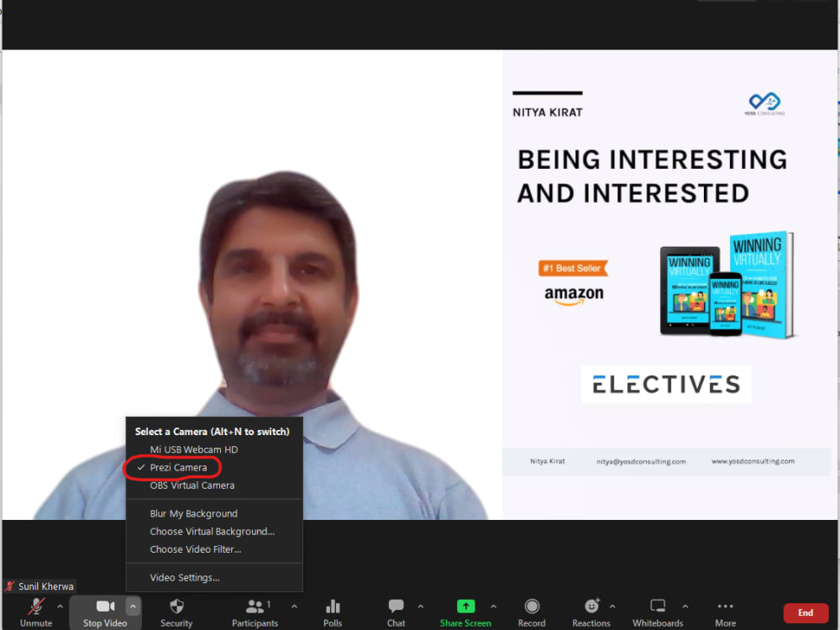This screenshot has height=630, width=840.
Task: Click the Sunil Kherwa name label
Action: click(x=46, y=586)
